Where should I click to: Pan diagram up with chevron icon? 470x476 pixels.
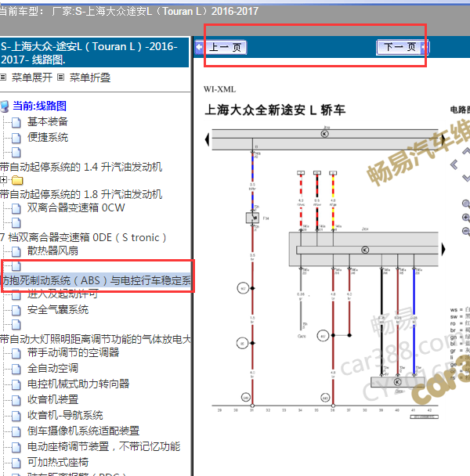[466, 151]
